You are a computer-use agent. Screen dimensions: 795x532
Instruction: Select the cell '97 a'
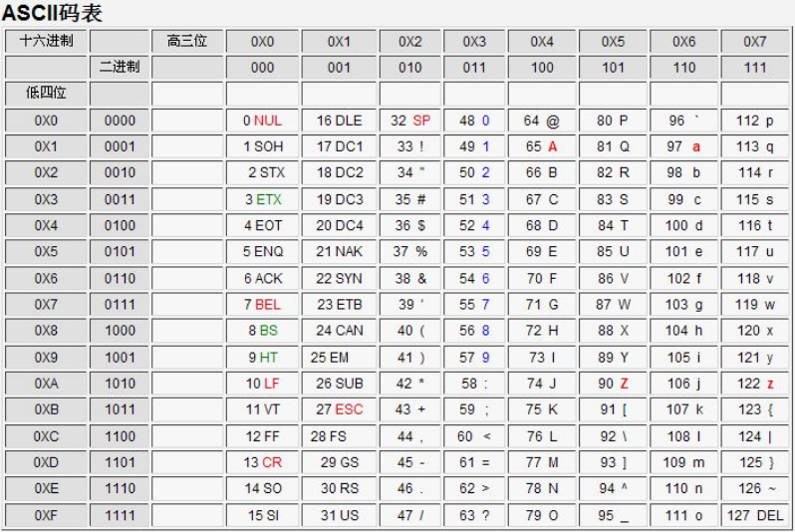[684, 146]
